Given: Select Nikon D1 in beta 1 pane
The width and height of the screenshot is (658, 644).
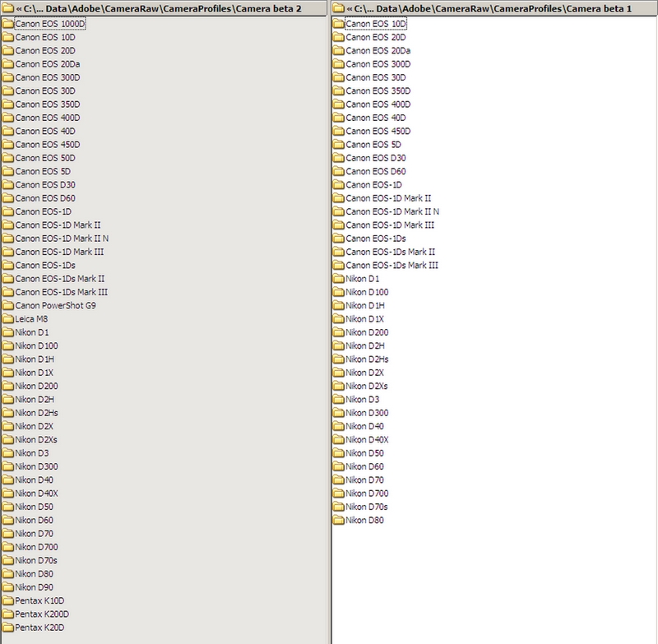Looking at the screenshot, I should (362, 279).
